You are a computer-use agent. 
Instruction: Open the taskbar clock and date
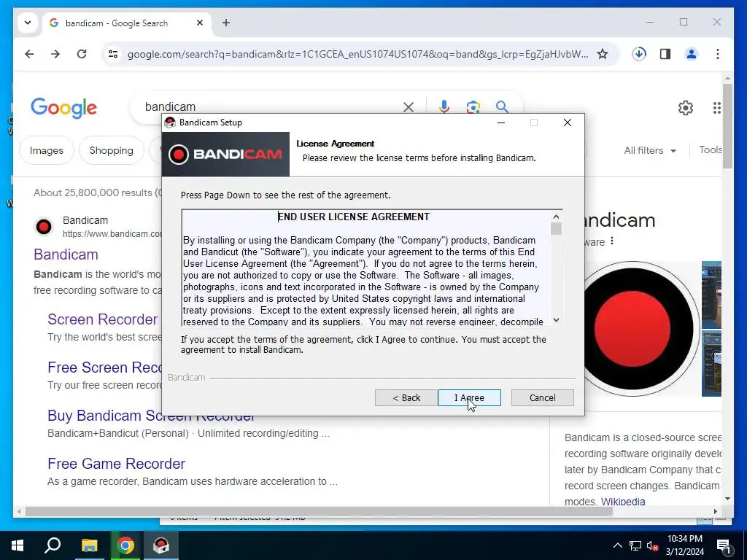(x=684, y=545)
